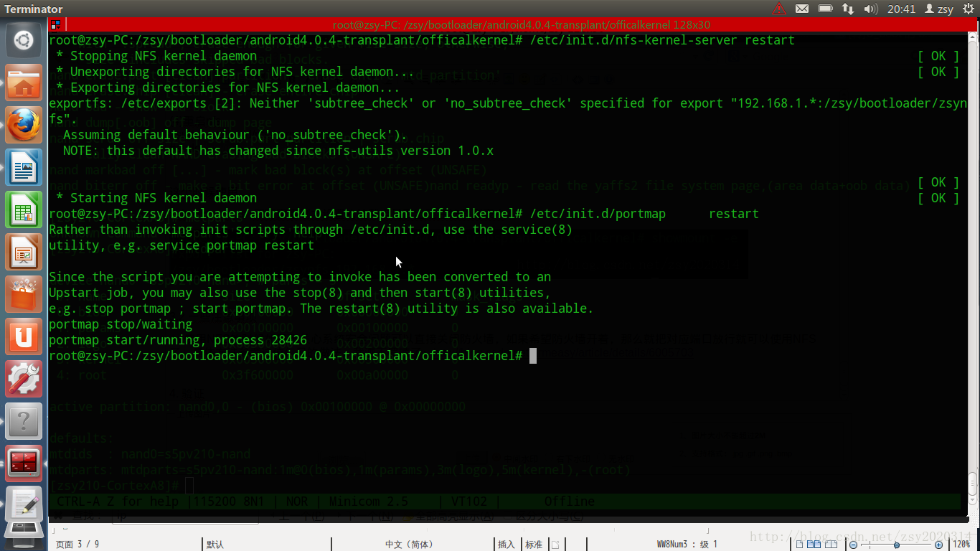Click '* Unexporting directories for NFS kernel daemon...' line
Viewport: 980px width, 551px height.
(x=235, y=72)
